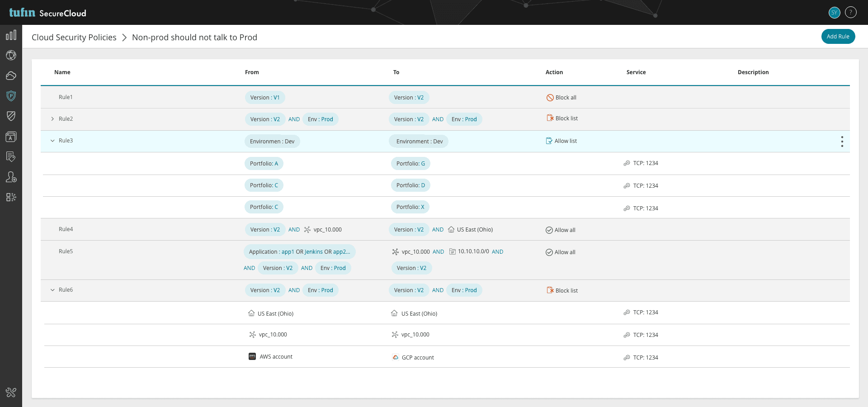Click the Tufin SecureCloud logo
Viewport: 868px width, 407px height.
click(47, 13)
